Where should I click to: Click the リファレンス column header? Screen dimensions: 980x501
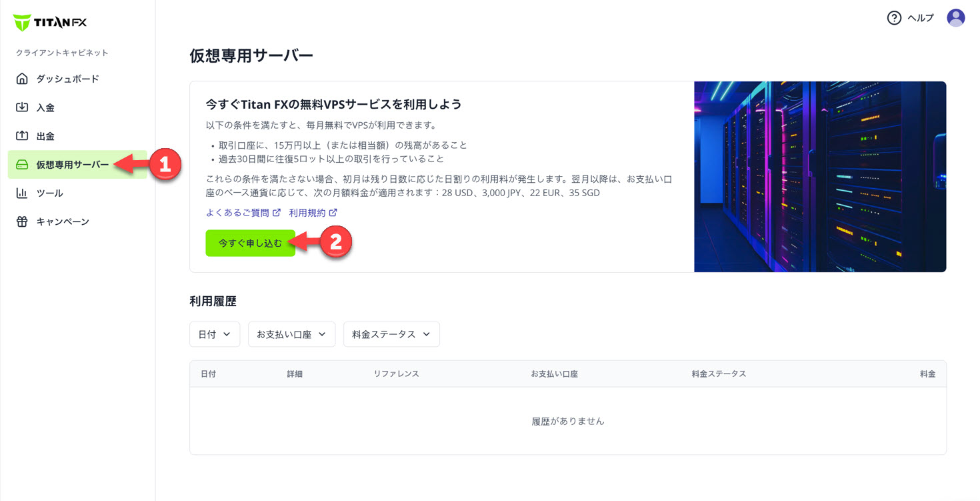pos(396,374)
